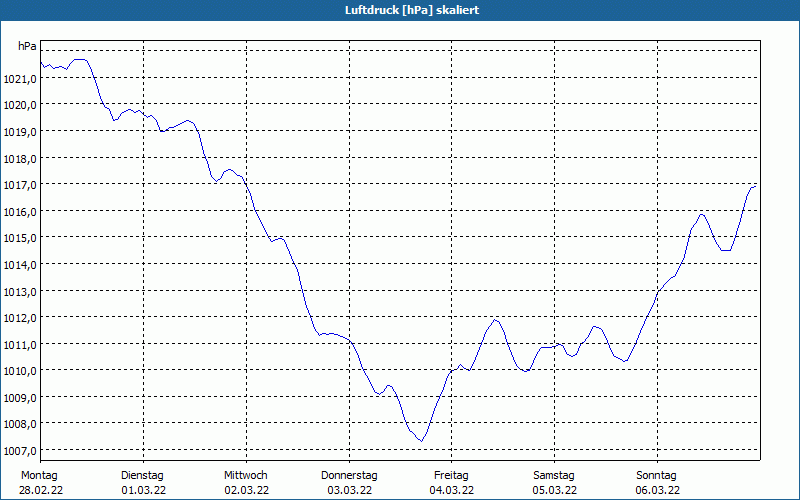Select the 1007,0 axis value
The width and height of the screenshot is (800, 500).
point(20,451)
